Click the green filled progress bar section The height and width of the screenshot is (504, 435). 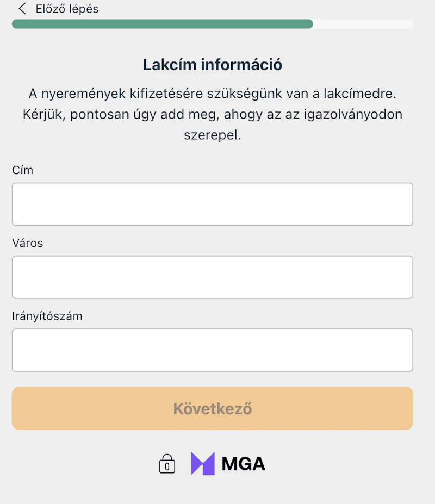(x=162, y=24)
